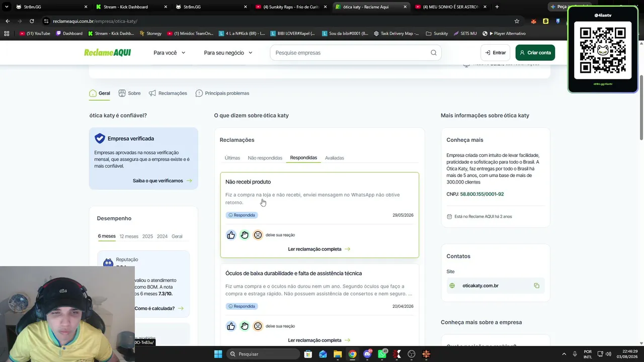Open 'Saiba o que verificamos' link
Screen dimensions: 644x362
(x=163, y=180)
